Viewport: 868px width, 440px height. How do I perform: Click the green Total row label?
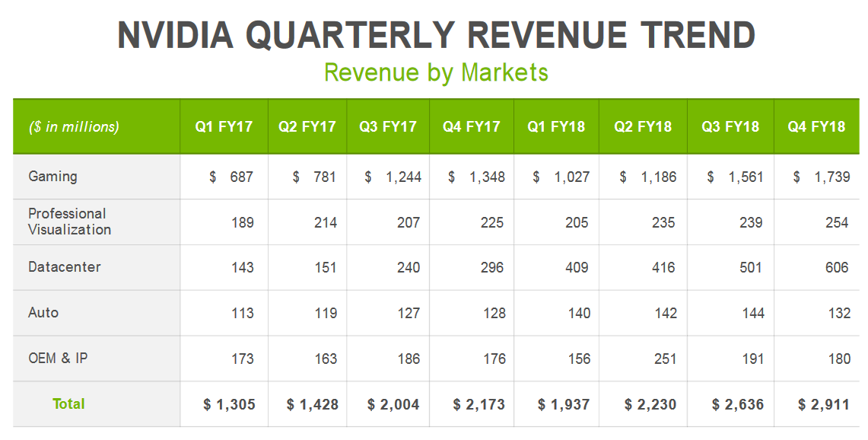(x=68, y=404)
